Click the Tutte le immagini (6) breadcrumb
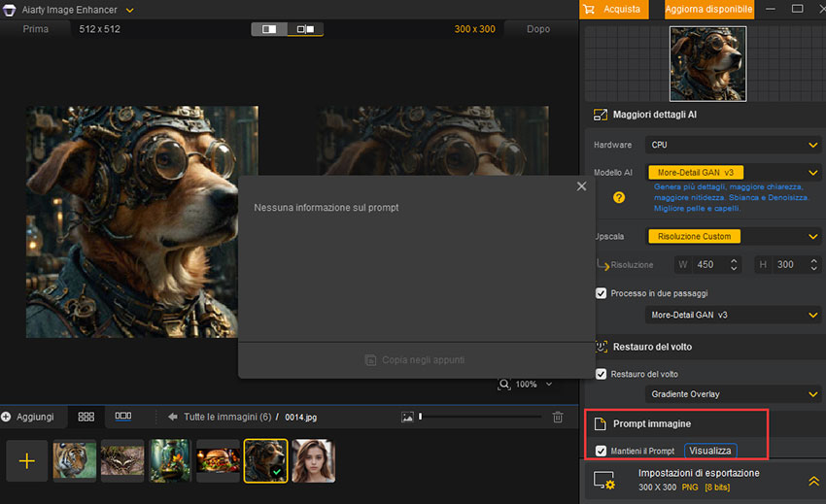The image size is (826, 504). [227, 418]
